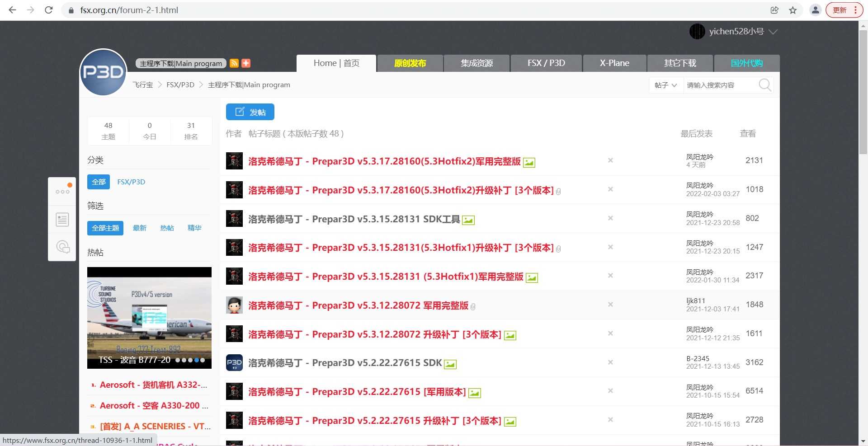This screenshot has height=446, width=868.
Task: Select the FSX/P3D category filter
Action: pos(131,182)
